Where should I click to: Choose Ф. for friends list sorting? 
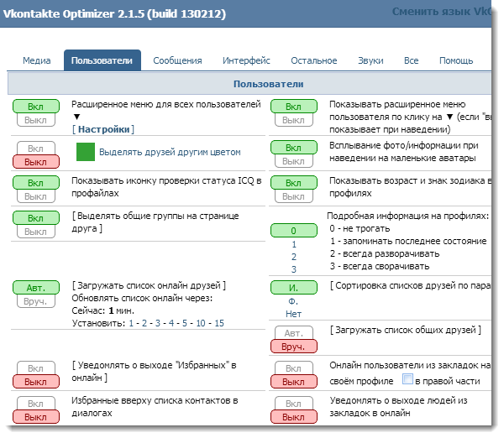coord(293,301)
